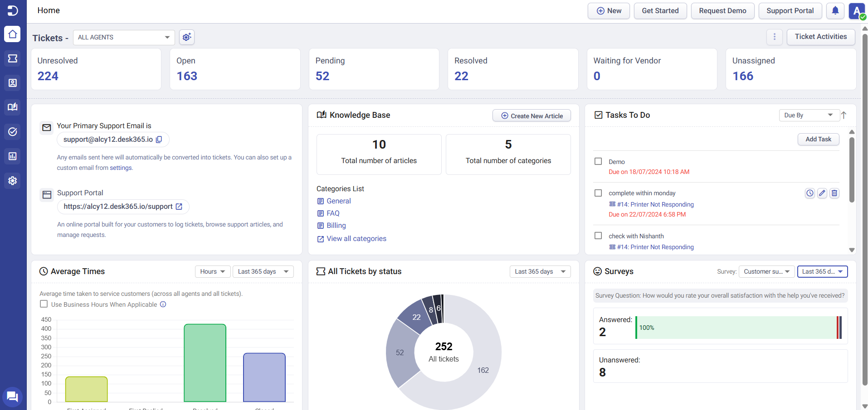Viewport: 868px width, 410px height.
Task: Check the Demo task checkbox
Action: [598, 162]
